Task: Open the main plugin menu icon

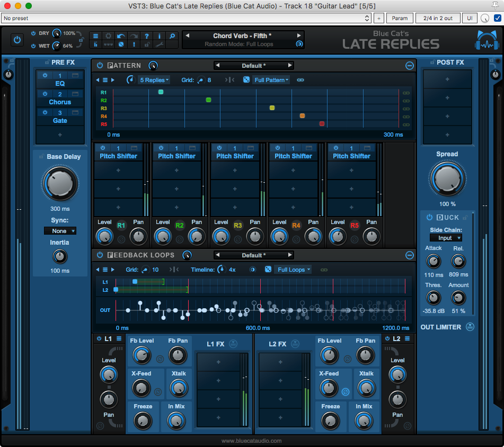Action: tap(96, 36)
